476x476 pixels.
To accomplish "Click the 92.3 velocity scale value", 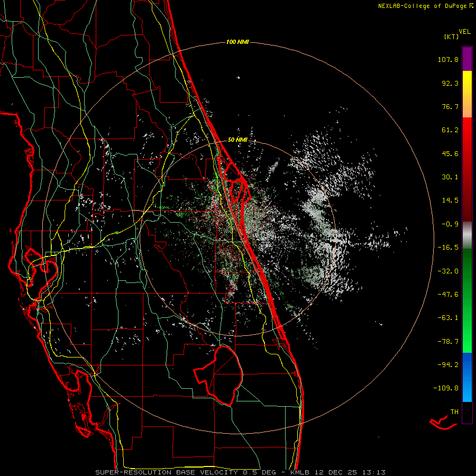I will [450, 83].
